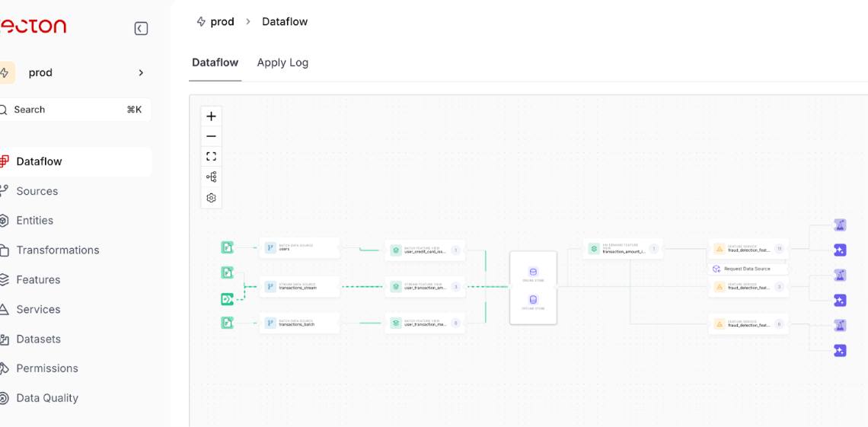Click the fit-to-view fullscreen icon

(x=211, y=157)
